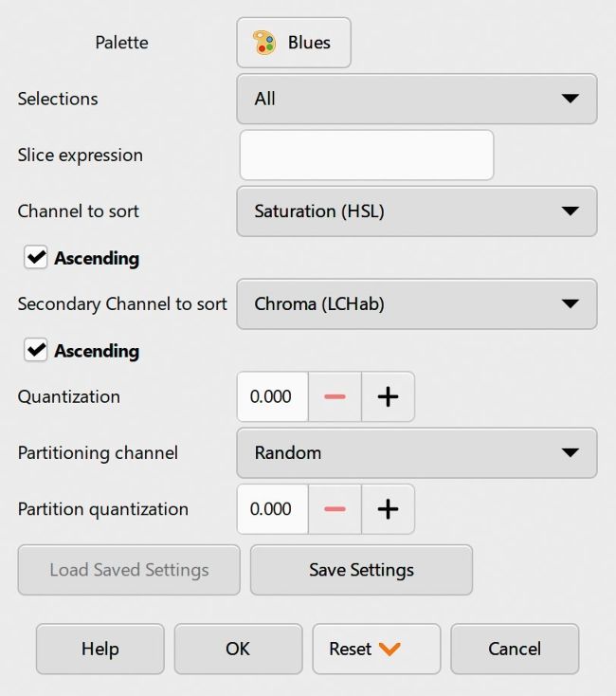Confirm the dialog with OK
Viewport: 616px width, 696px height.
(238, 649)
